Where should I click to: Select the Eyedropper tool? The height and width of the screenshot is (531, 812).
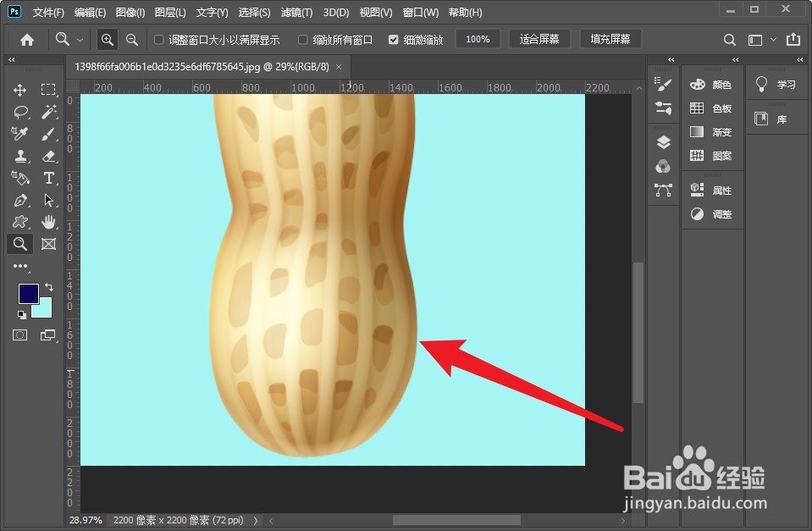coord(19,134)
